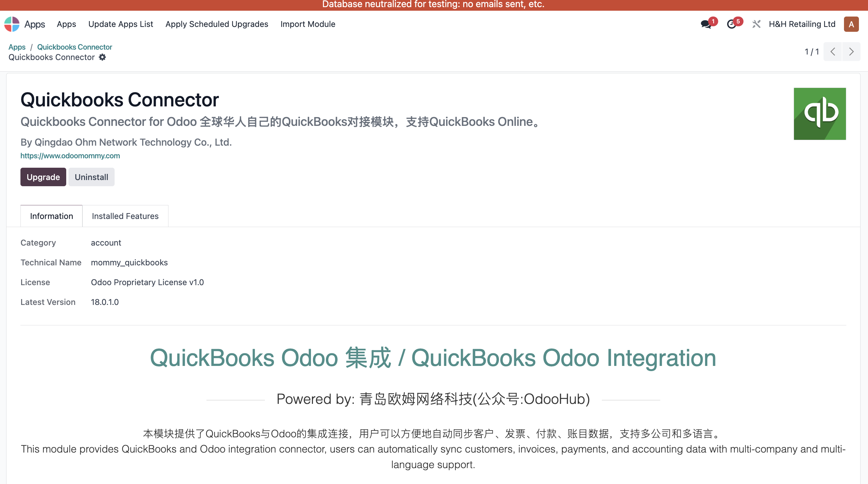Screen dimensions: 868x484
Task: Click the author line Qingdao Ohm Network
Action: tap(126, 142)
